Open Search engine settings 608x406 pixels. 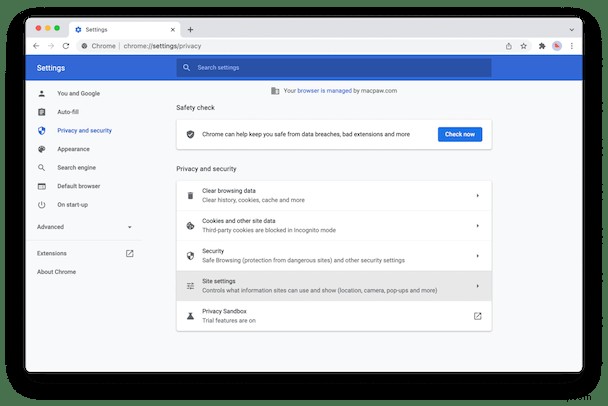pos(76,168)
